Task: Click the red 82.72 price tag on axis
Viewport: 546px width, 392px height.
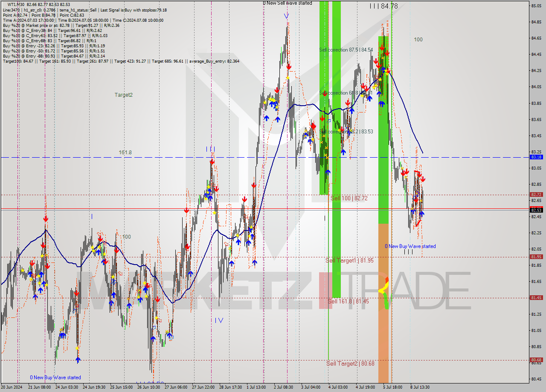Action: 537,194
